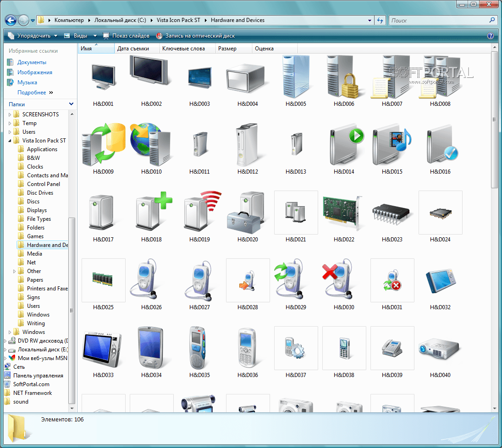Select the H&D012 Xbox console icon

pos(248,145)
